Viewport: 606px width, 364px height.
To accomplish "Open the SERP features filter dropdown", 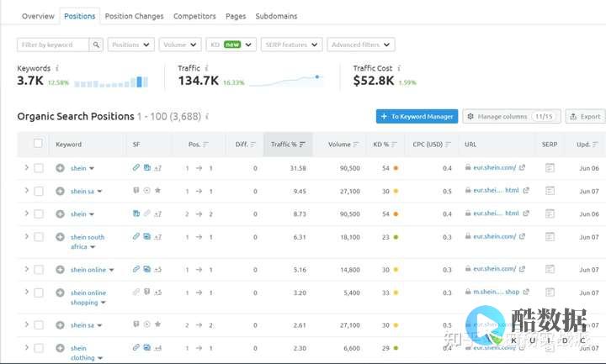I will click(x=292, y=45).
